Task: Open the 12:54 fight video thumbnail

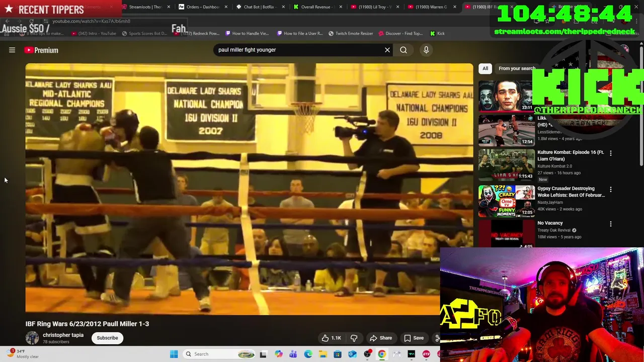Action: 506,130
